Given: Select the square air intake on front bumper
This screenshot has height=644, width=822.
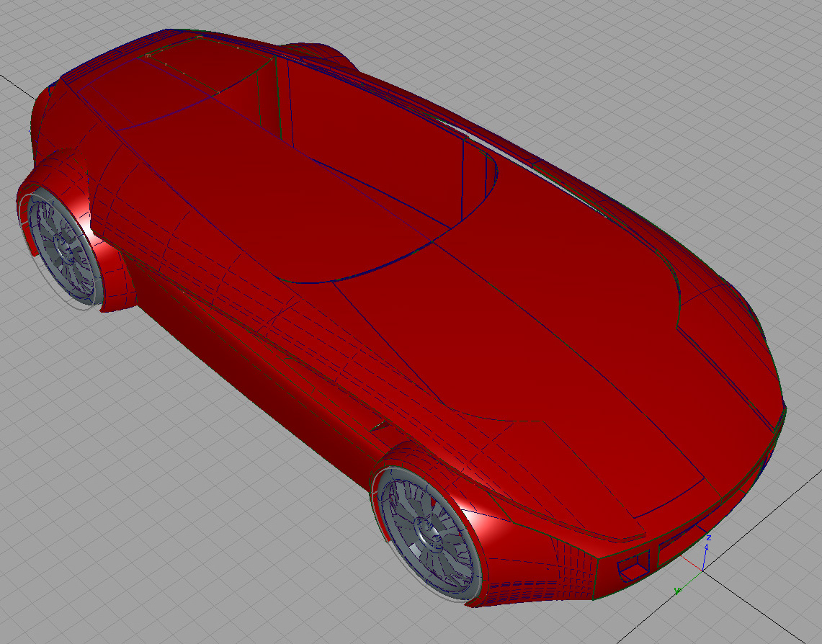Looking at the screenshot, I should (x=633, y=567).
